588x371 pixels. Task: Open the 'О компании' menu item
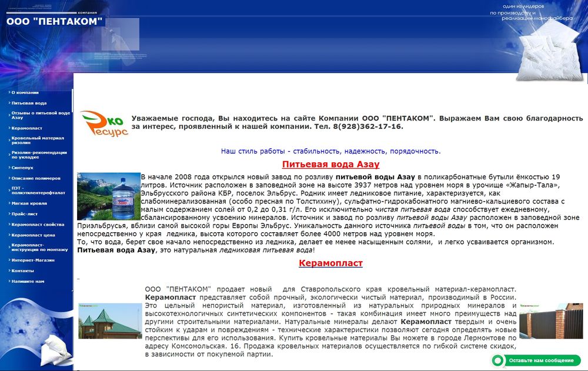pos(25,92)
